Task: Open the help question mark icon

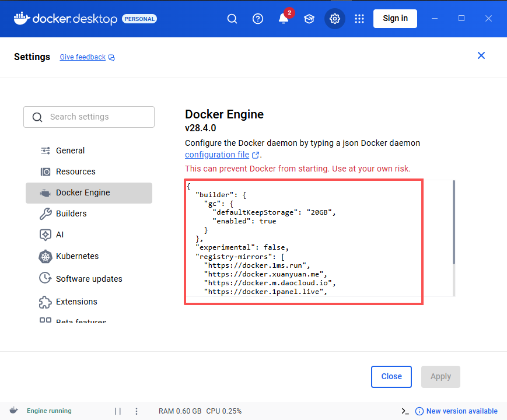Action: pyautogui.click(x=258, y=19)
